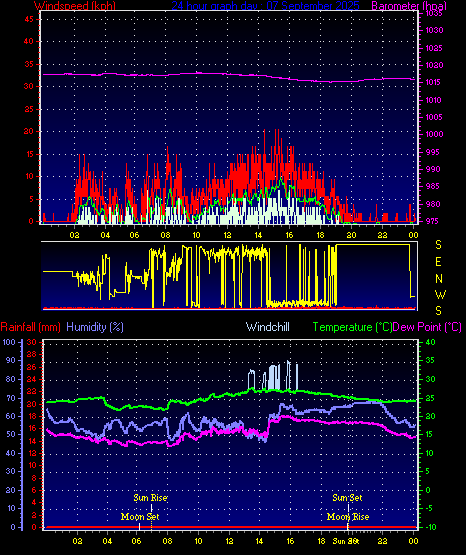Click the "Moon Set" label
The image size is (466, 555).
click(x=140, y=517)
